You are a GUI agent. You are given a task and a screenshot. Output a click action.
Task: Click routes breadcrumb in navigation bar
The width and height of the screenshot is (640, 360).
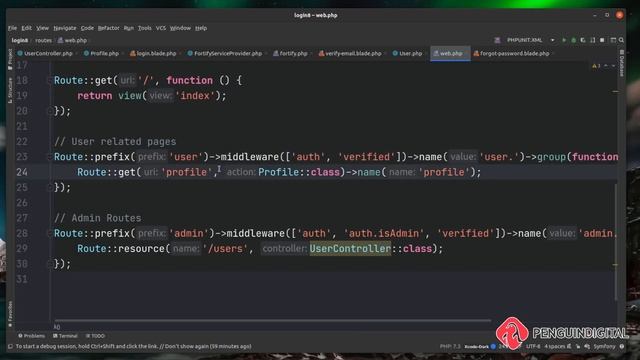[x=43, y=40]
